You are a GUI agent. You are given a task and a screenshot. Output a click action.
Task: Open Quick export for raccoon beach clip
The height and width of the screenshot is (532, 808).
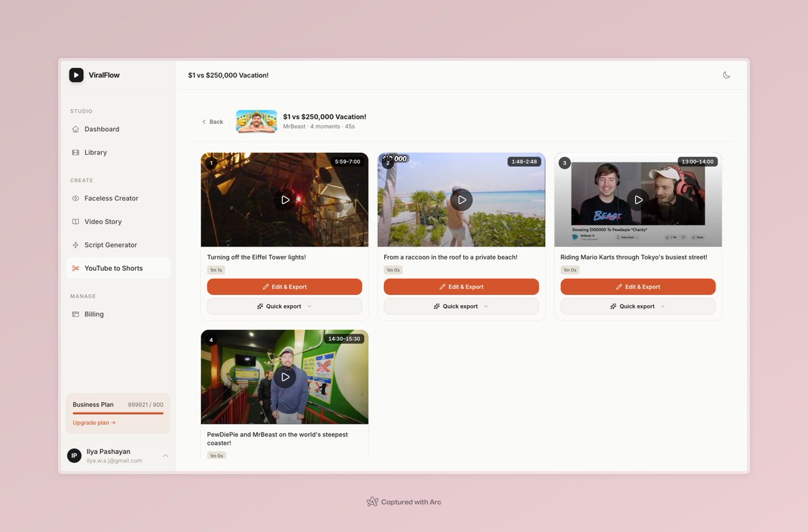pyautogui.click(x=461, y=306)
